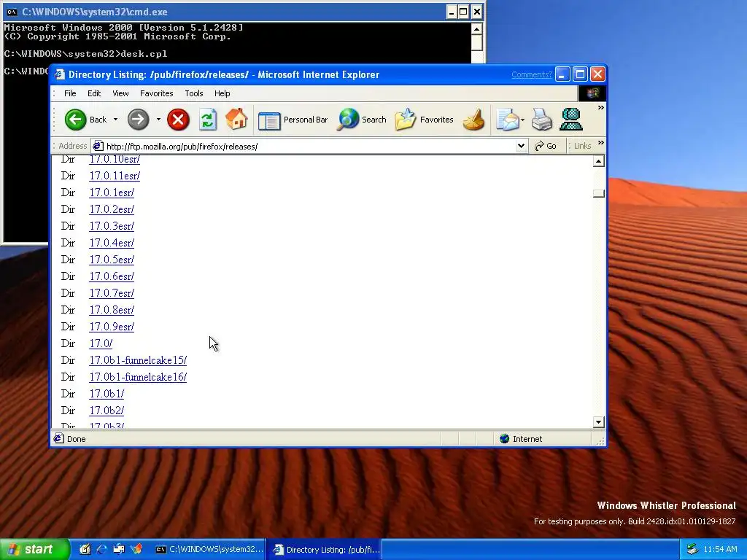Click the Done status bar text
Viewport: 747px width, 560px height.
pos(76,439)
